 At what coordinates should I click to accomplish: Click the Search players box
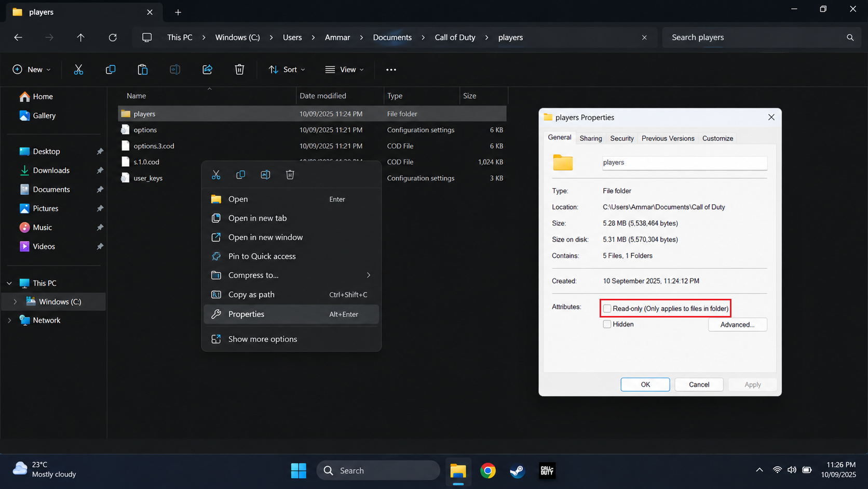761,37
